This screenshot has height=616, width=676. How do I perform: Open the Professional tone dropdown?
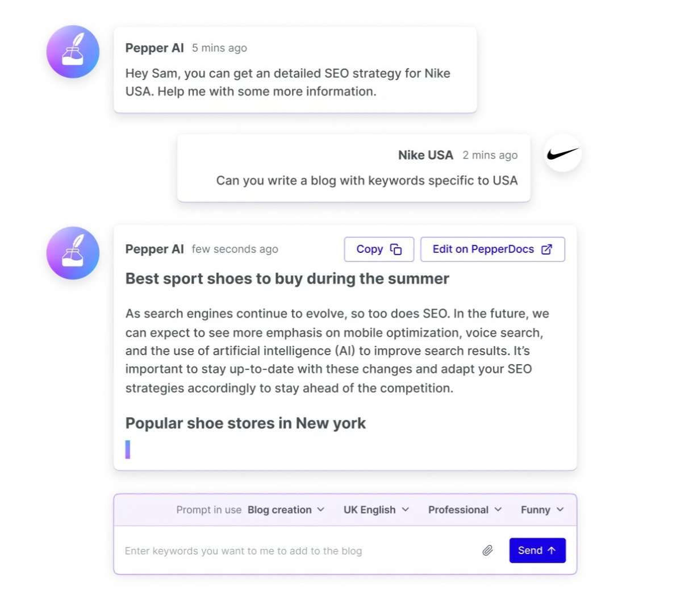465,510
